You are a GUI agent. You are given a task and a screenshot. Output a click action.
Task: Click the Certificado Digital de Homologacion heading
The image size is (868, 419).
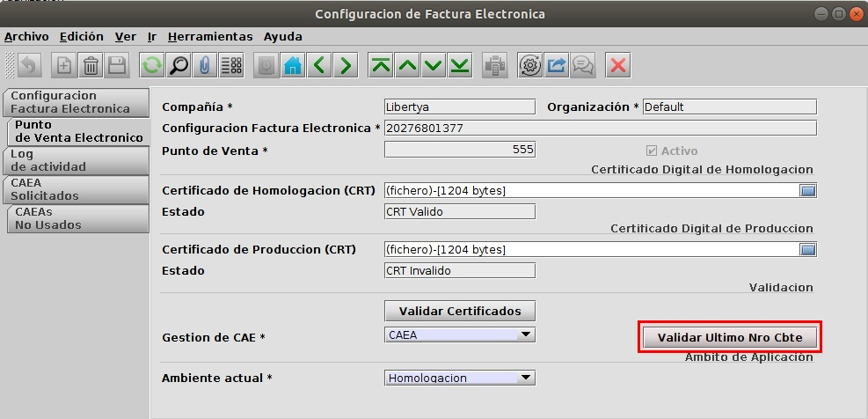(x=702, y=170)
